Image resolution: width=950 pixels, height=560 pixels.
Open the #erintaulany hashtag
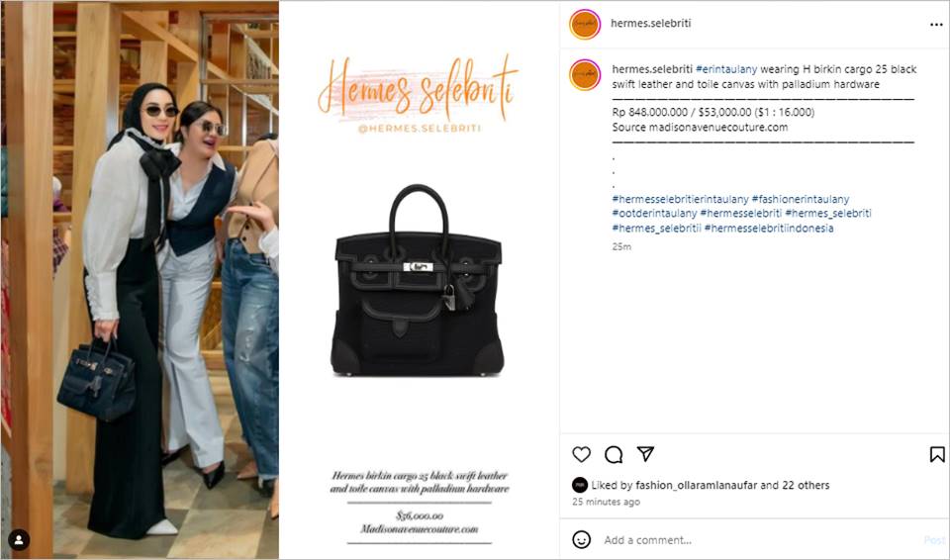[725, 69]
